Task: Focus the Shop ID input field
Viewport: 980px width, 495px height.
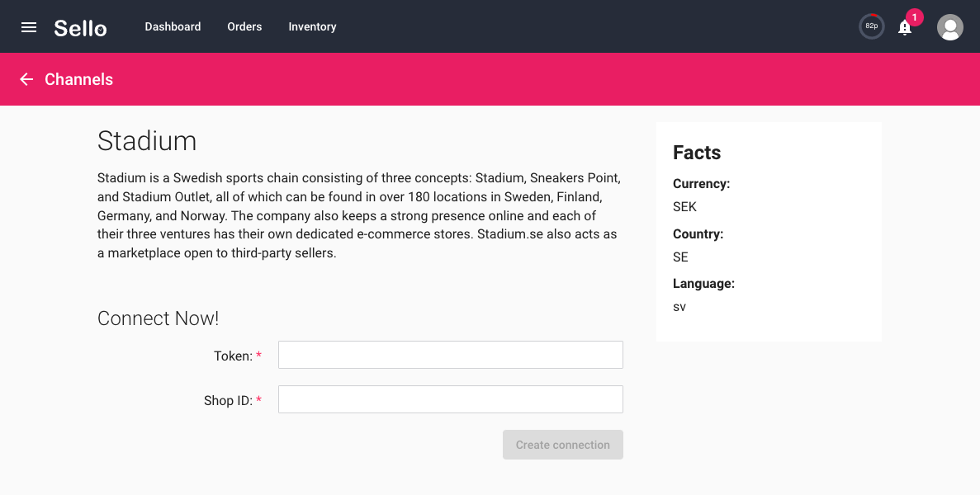Action: tap(451, 398)
